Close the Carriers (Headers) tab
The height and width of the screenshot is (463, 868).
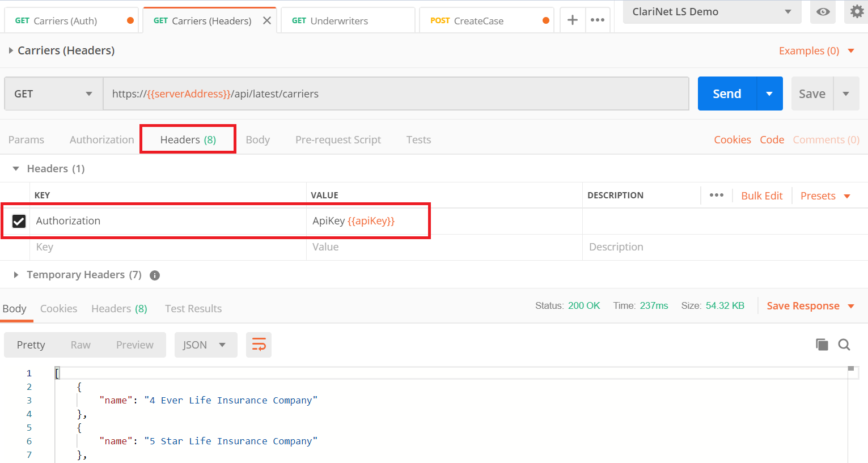267,20
